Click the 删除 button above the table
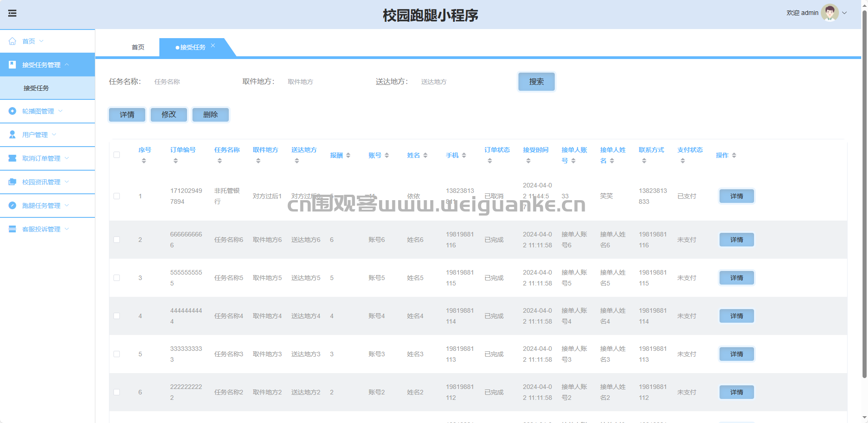This screenshot has height=423, width=868. 210,115
